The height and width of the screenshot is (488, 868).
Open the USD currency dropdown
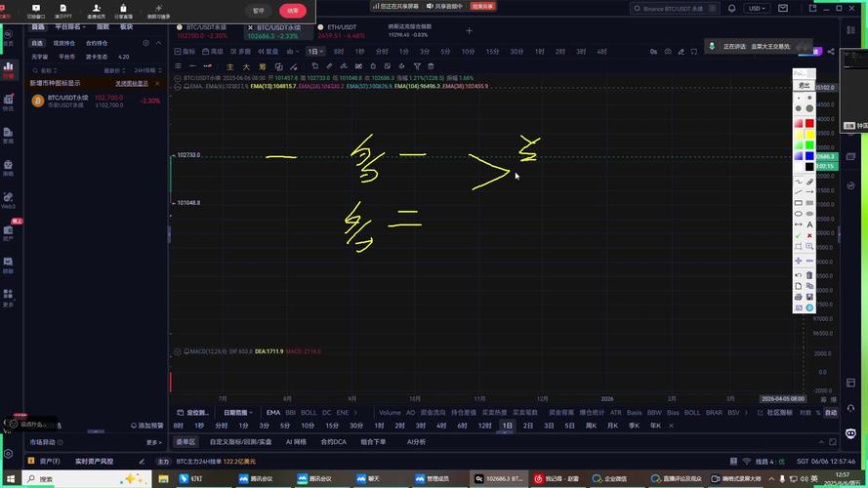tap(757, 8)
